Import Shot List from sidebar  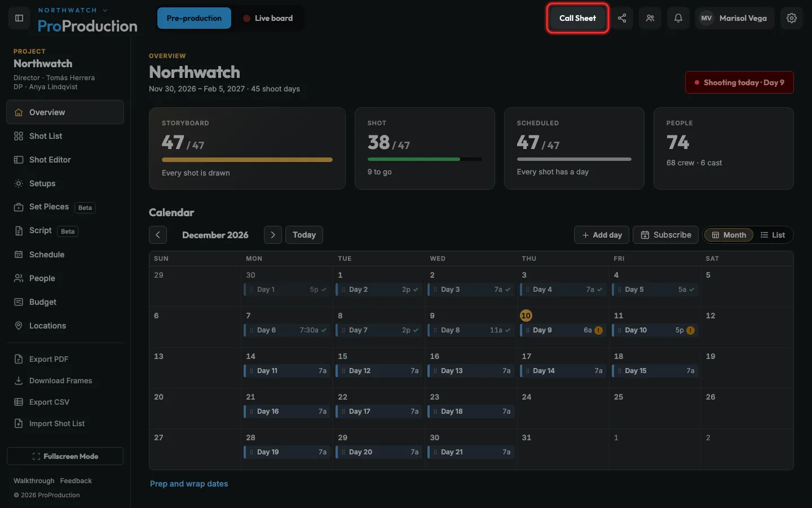coord(65,423)
